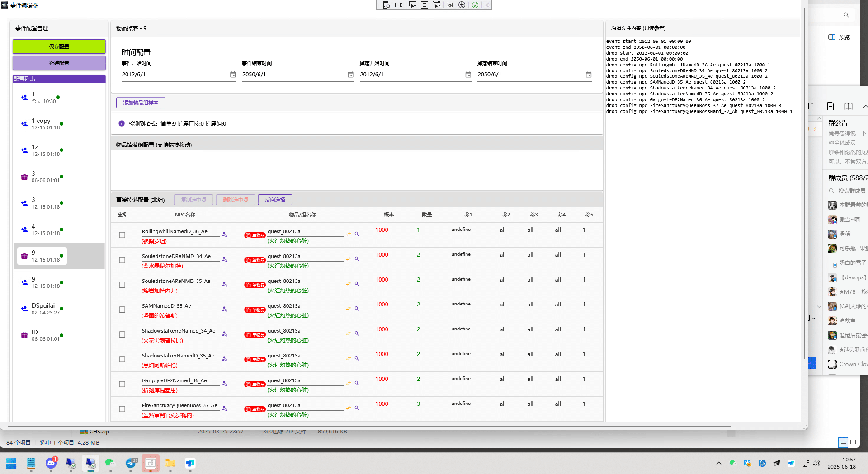The image size is (868, 474).
Task: Click the green 保存配置 button
Action: [x=59, y=47]
